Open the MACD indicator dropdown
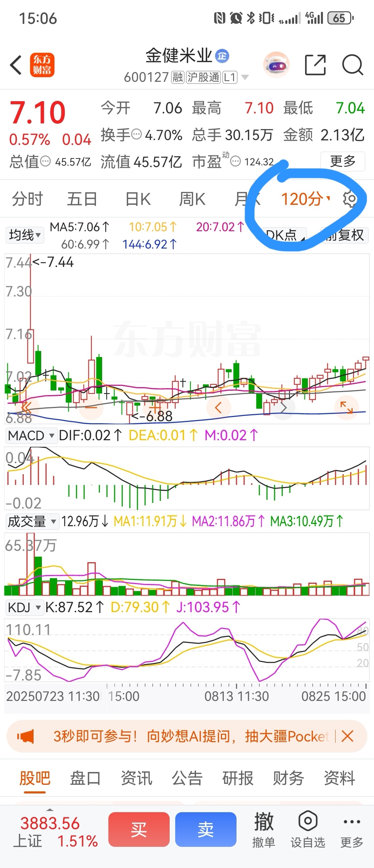The height and width of the screenshot is (868, 374). 31,435
